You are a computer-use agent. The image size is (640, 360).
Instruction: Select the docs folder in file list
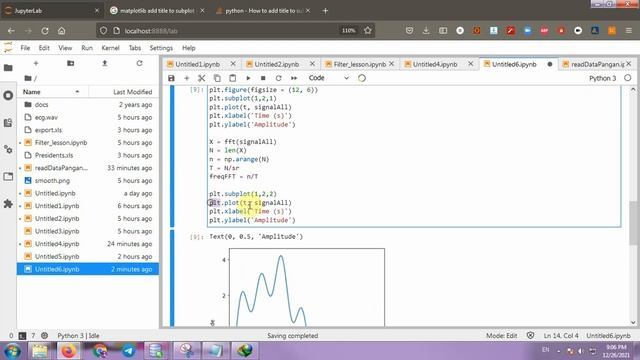coord(87,104)
